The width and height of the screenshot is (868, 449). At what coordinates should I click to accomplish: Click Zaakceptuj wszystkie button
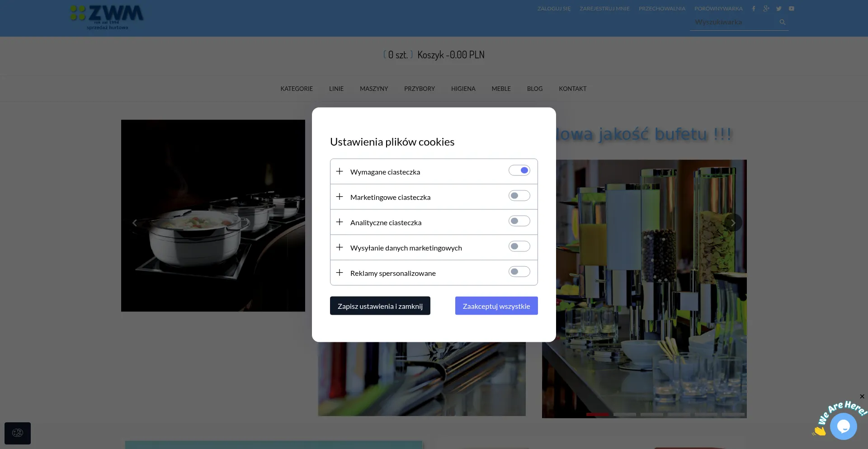point(496,306)
